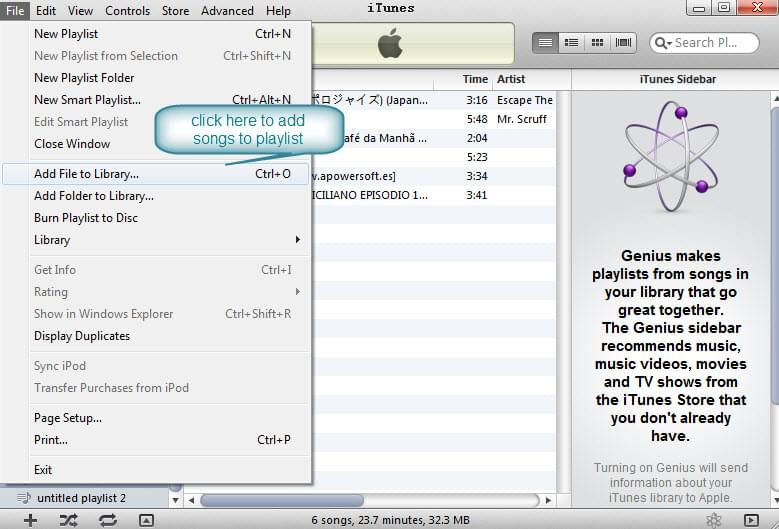Open the Edit menu
This screenshot has width=779, height=529.
pos(46,10)
